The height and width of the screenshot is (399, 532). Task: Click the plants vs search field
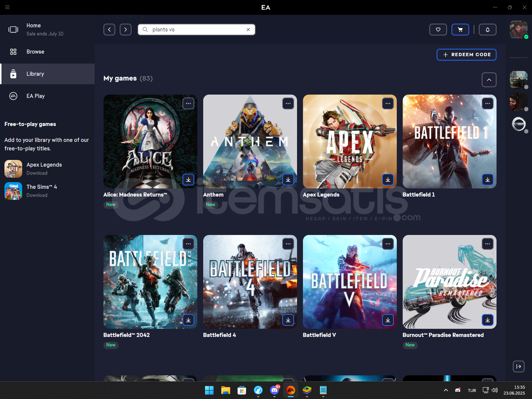pyautogui.click(x=197, y=30)
